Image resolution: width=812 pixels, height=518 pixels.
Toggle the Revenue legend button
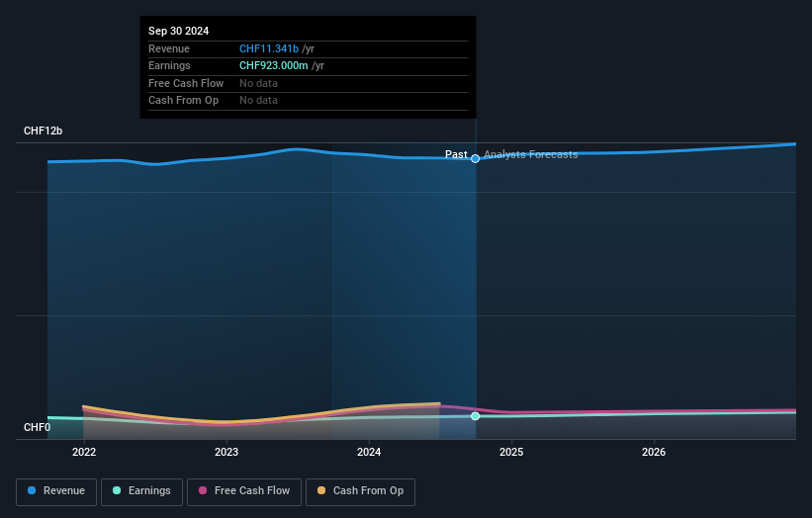[56, 491]
